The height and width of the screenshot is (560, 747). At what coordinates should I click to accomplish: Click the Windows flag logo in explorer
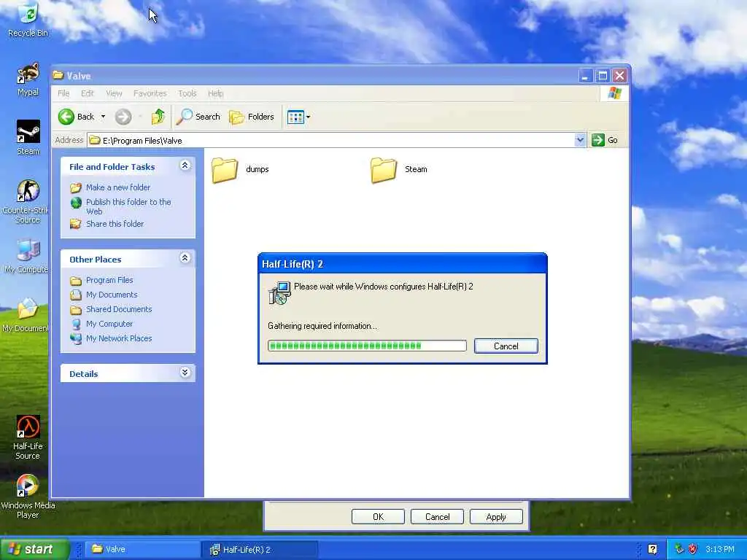pyautogui.click(x=614, y=93)
